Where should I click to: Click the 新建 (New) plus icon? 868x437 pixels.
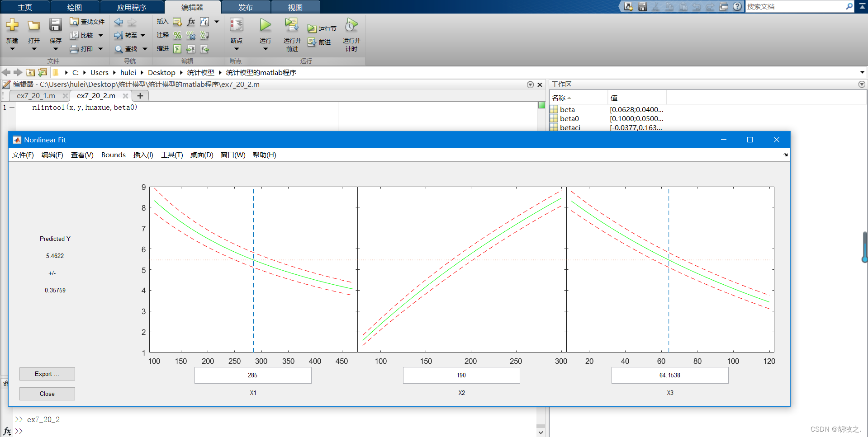12,25
